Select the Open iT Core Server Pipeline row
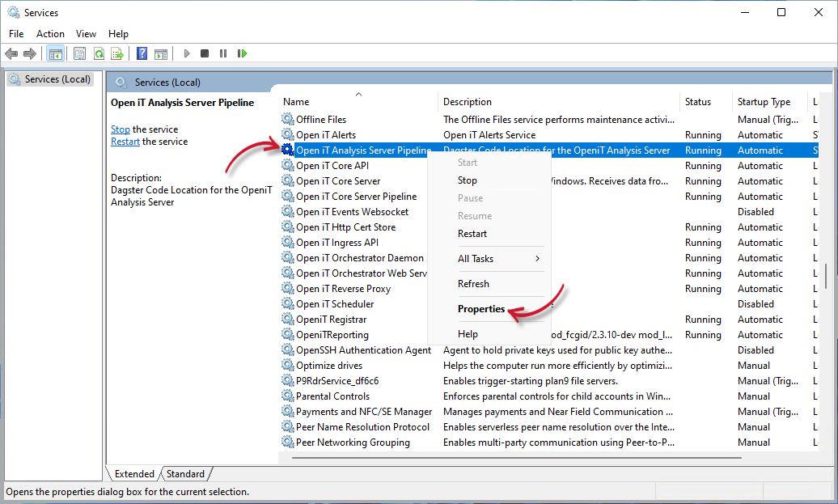 [549, 197]
